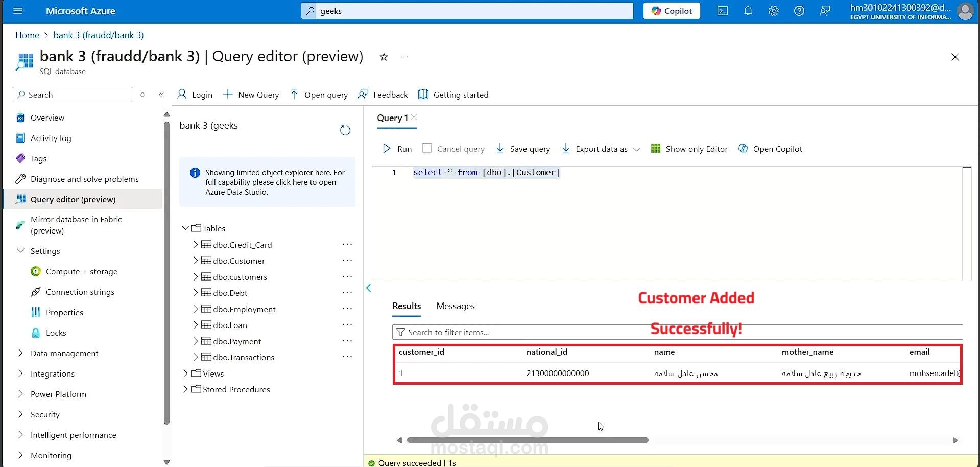
Task: Close the Query 1 tab
Action: point(414,117)
